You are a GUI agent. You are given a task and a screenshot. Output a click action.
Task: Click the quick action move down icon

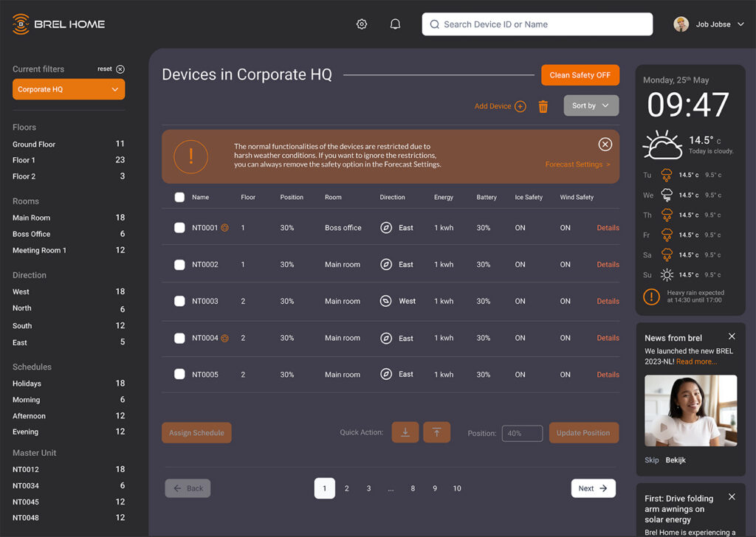[405, 432]
